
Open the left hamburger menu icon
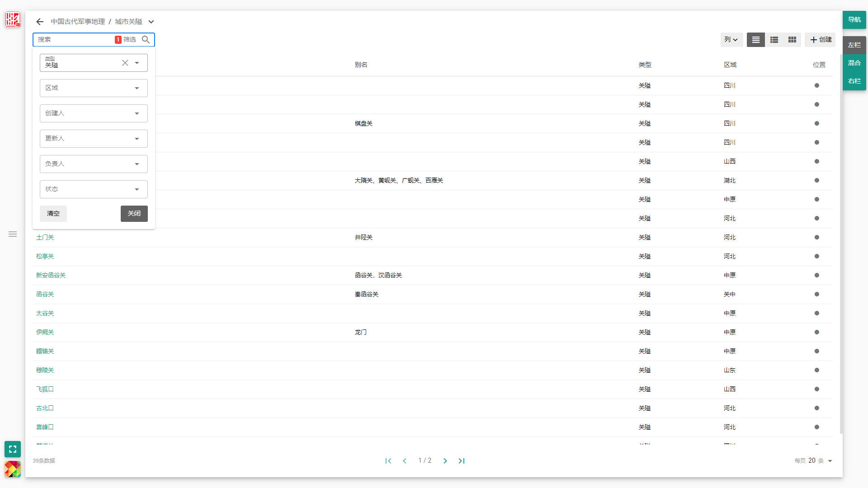[x=13, y=234]
